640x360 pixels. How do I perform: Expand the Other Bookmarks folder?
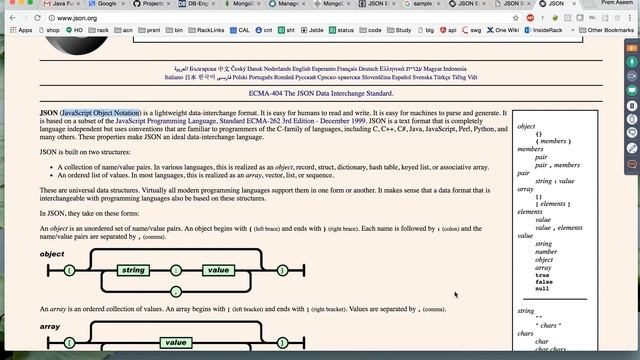(x=606, y=30)
